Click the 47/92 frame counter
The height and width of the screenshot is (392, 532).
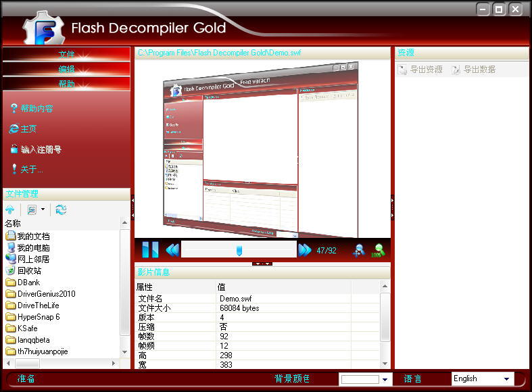pos(327,251)
